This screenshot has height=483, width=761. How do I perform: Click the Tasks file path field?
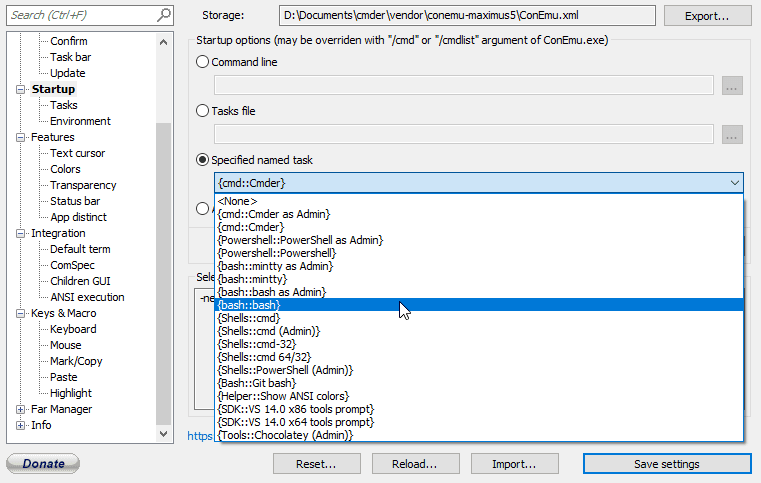pyautogui.click(x=463, y=134)
